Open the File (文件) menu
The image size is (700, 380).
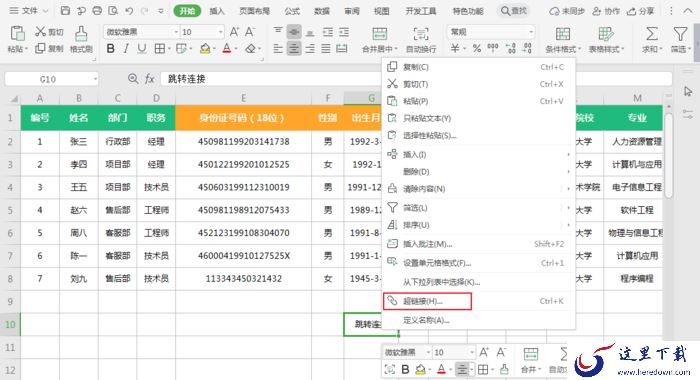[29, 11]
